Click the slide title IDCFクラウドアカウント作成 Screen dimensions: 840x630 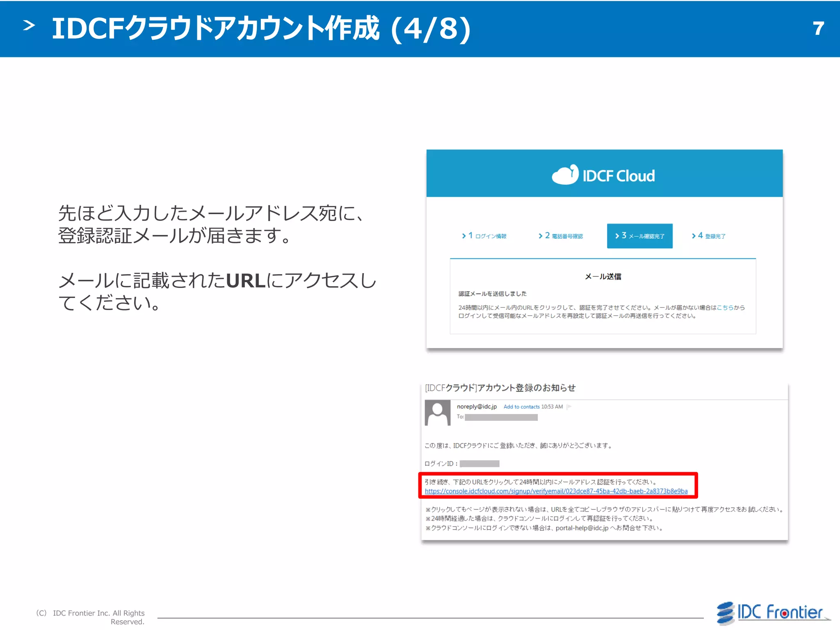click(262, 29)
